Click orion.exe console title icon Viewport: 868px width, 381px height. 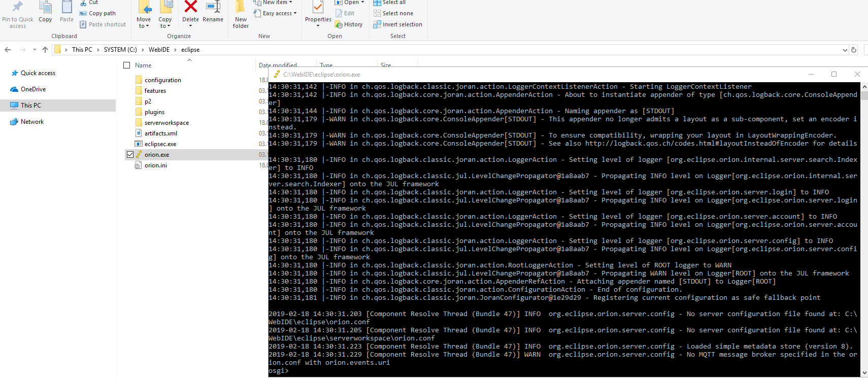pyautogui.click(x=277, y=75)
